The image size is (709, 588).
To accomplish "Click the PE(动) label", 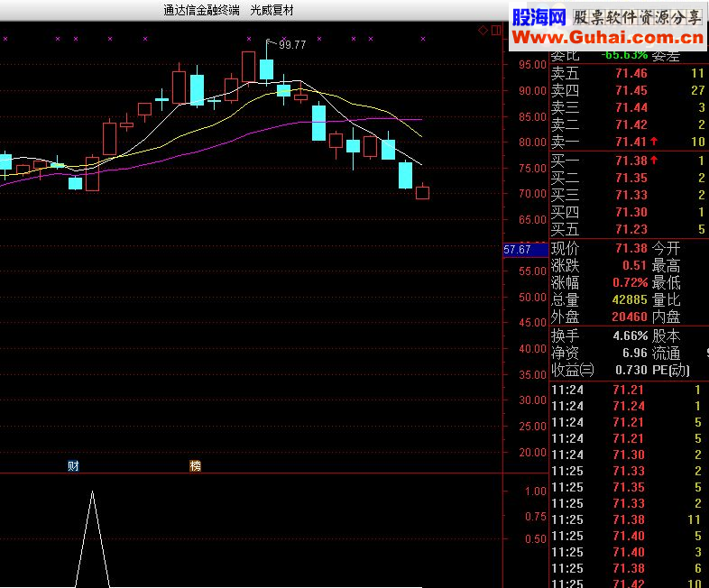I will pyautogui.click(x=671, y=370).
